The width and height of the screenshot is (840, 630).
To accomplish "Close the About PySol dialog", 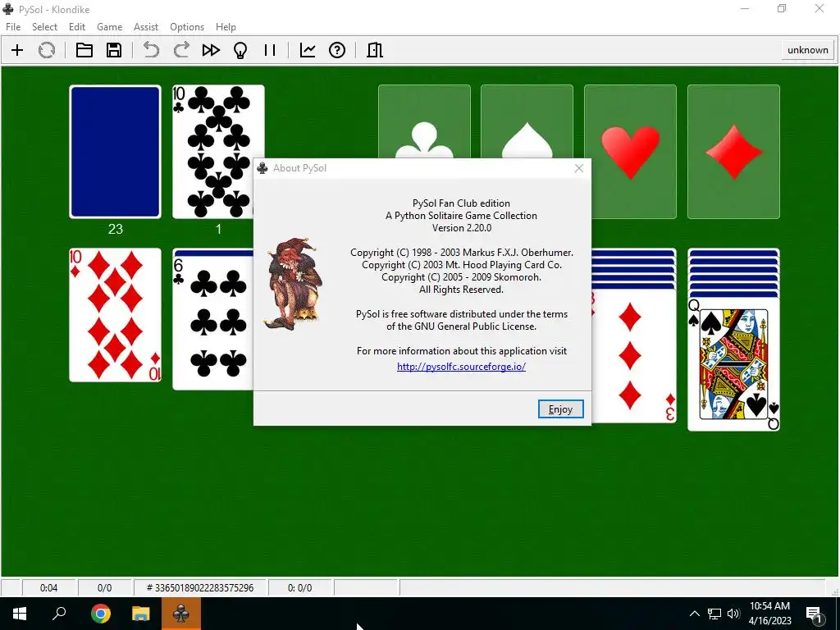I will point(578,168).
